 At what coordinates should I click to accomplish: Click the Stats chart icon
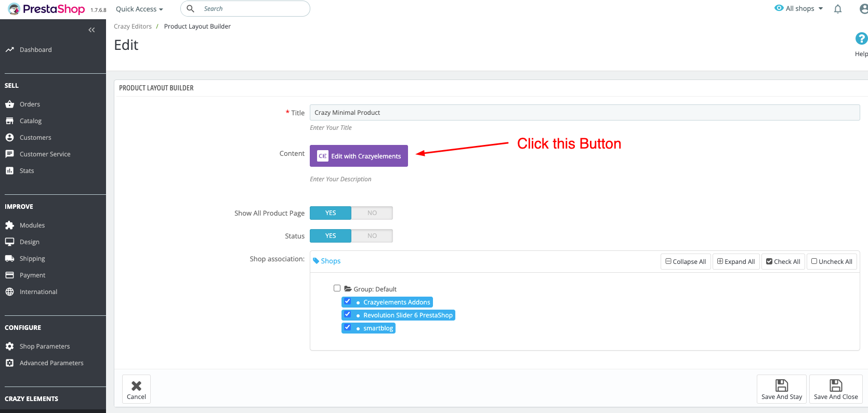pyautogui.click(x=9, y=171)
